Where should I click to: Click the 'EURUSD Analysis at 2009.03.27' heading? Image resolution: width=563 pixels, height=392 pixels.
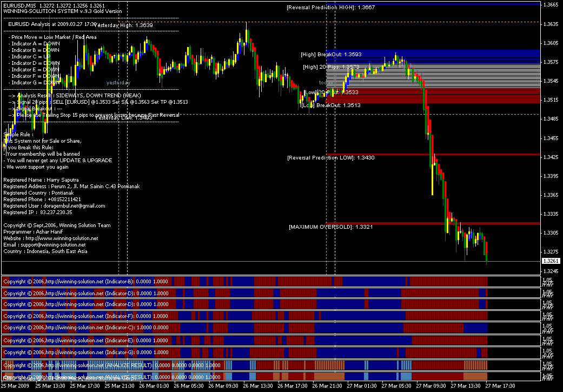(x=52, y=24)
